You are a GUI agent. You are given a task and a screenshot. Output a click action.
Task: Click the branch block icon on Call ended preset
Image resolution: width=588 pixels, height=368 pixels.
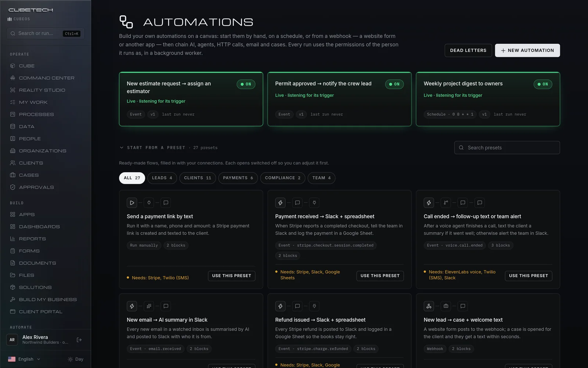click(446, 203)
